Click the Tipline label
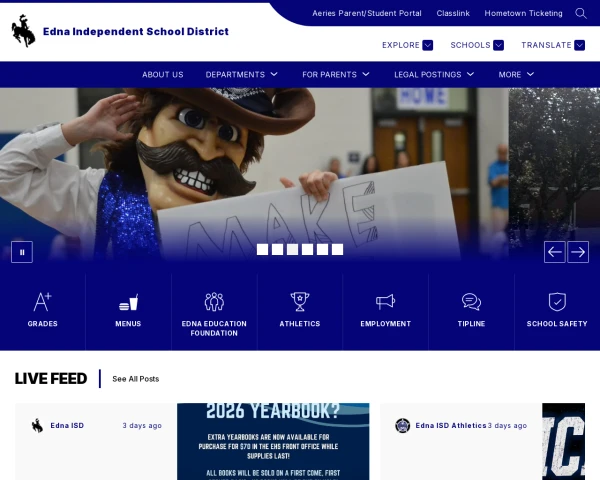The width and height of the screenshot is (600, 480). (x=471, y=324)
